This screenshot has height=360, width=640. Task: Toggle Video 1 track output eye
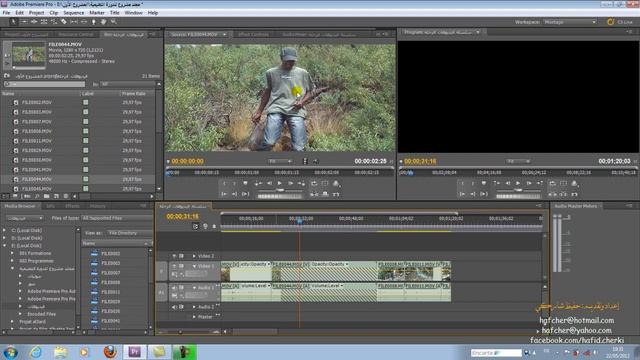(x=174, y=266)
